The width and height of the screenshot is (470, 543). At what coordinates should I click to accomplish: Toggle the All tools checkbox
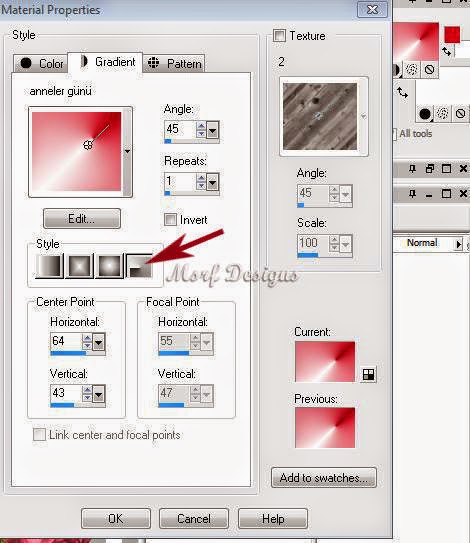click(394, 134)
